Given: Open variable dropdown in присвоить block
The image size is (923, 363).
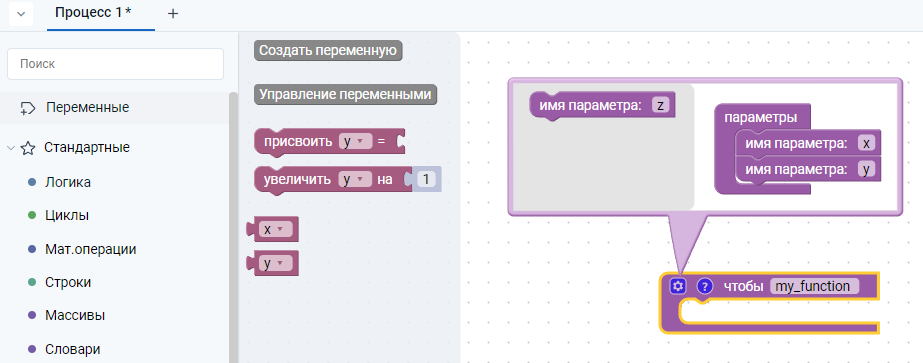Looking at the screenshot, I should pyautogui.click(x=356, y=141).
